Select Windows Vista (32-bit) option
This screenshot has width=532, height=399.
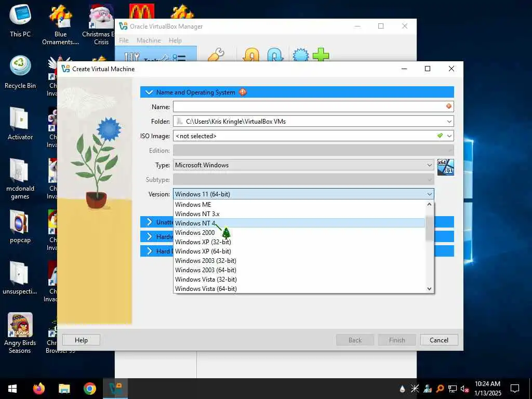[299, 279]
